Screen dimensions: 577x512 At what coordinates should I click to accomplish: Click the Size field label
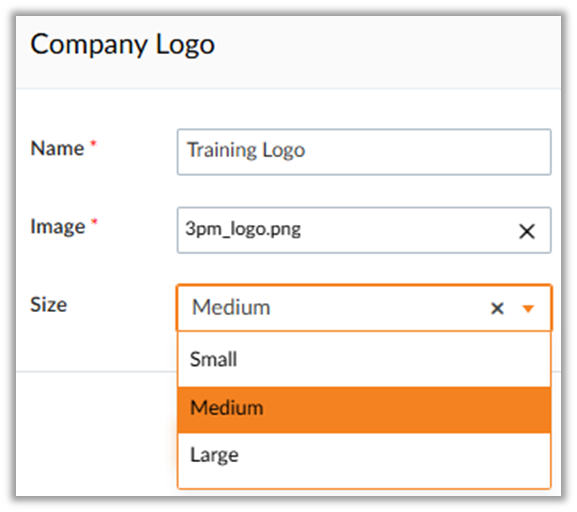point(49,305)
